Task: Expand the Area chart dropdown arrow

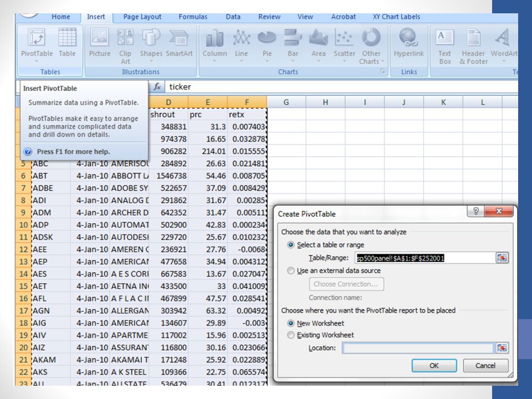Action: pos(318,62)
